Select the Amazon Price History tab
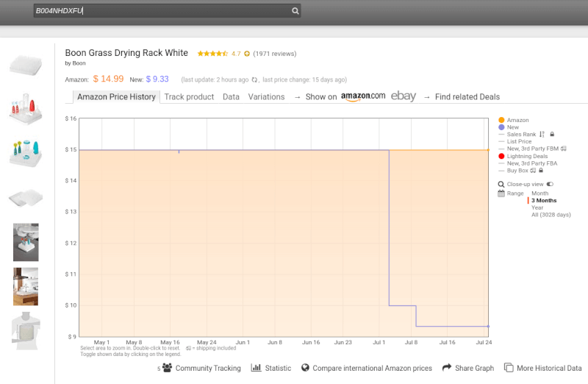Viewport: 588px width, 384px height. coord(116,97)
